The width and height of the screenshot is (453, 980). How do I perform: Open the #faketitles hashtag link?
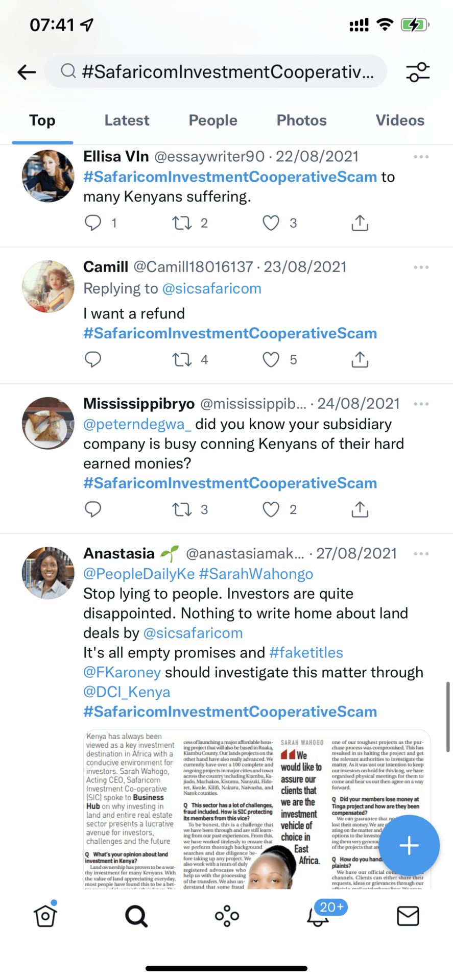click(306, 653)
